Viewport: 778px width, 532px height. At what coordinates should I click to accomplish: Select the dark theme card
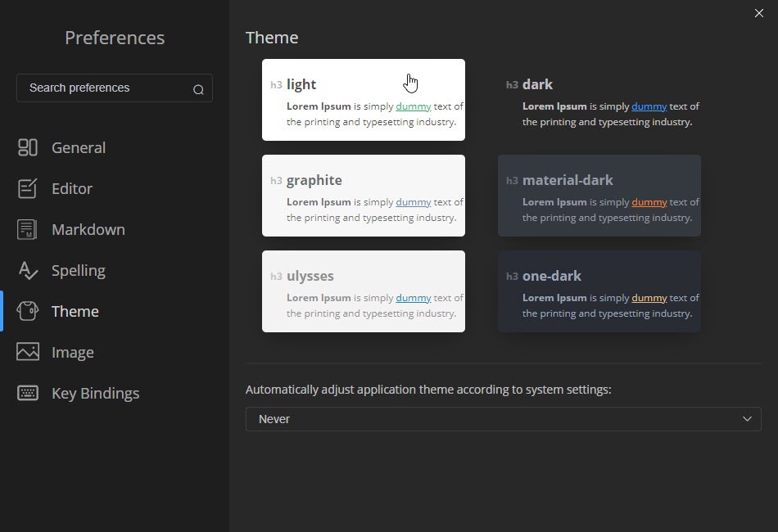pyautogui.click(x=599, y=100)
